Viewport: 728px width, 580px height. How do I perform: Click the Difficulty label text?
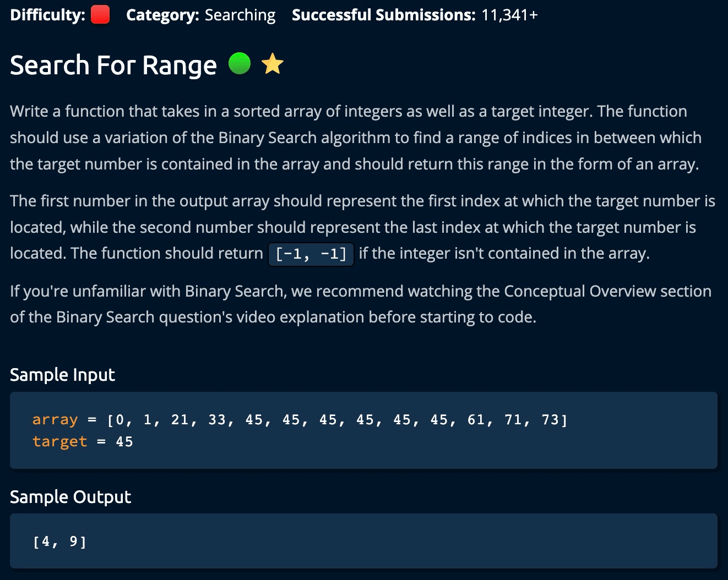tap(47, 15)
